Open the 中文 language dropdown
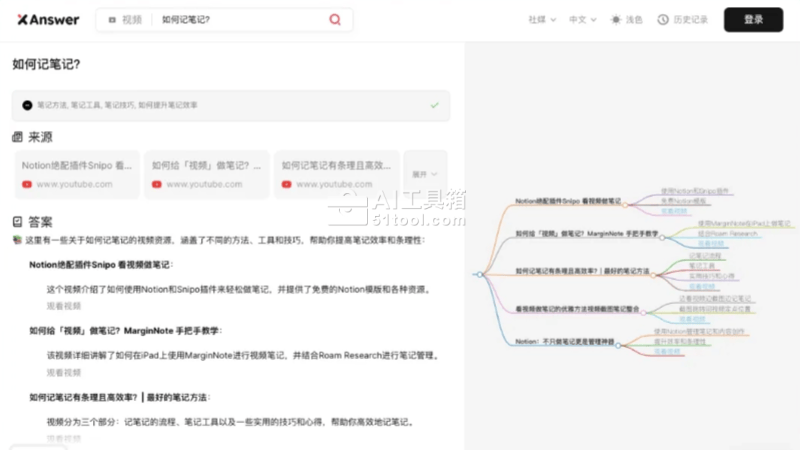 click(582, 20)
